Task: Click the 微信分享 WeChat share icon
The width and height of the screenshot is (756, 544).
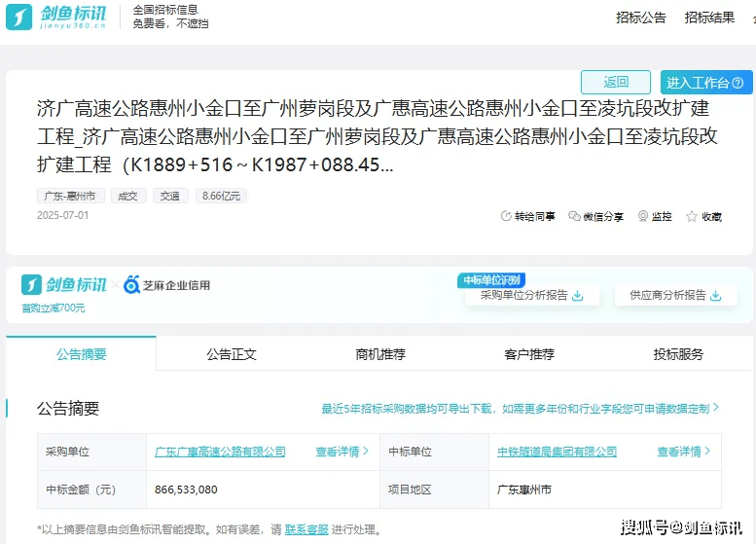Action: pos(574,217)
